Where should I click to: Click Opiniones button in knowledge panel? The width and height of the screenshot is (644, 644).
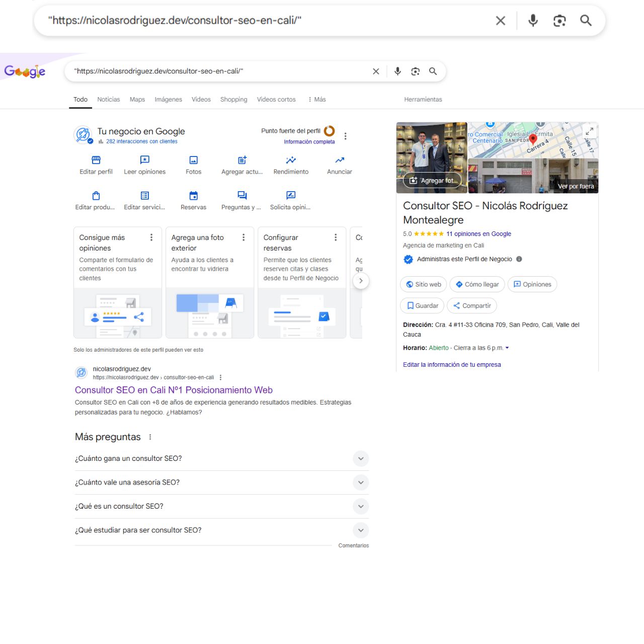(x=532, y=284)
